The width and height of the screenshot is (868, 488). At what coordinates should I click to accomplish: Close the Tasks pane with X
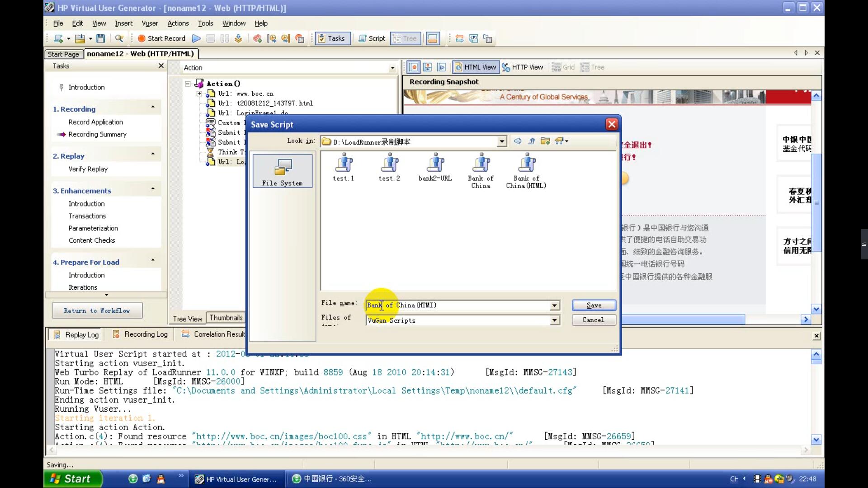pos(161,66)
